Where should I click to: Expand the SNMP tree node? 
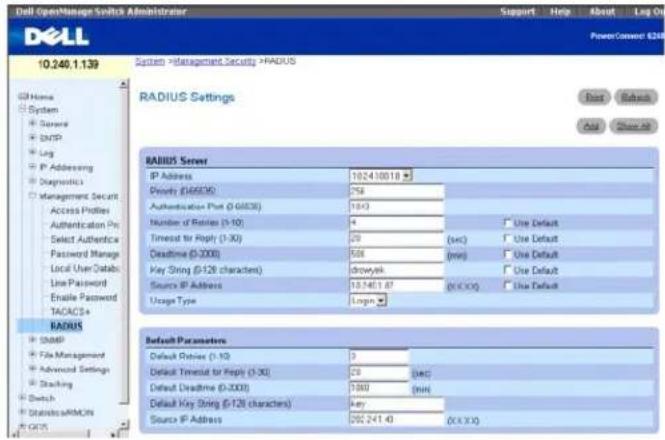[33, 340]
